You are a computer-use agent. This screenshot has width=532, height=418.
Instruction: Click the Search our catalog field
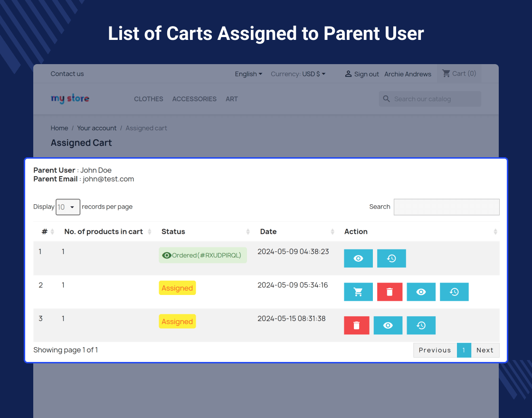click(430, 99)
